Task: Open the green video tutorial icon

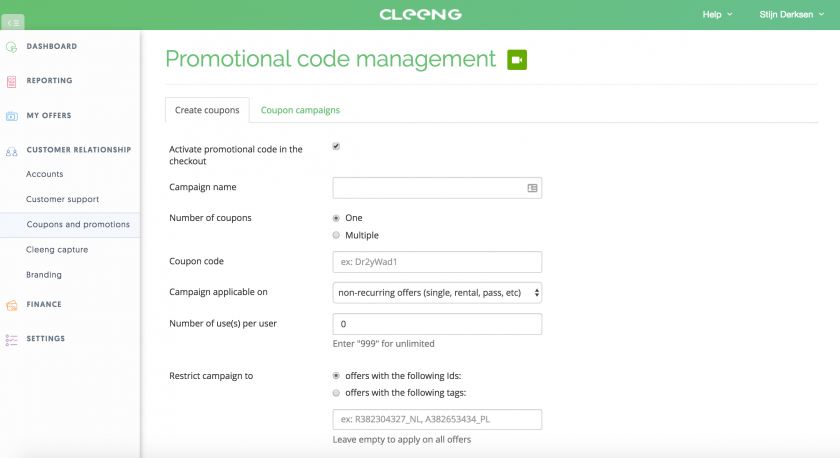Action: click(x=517, y=59)
